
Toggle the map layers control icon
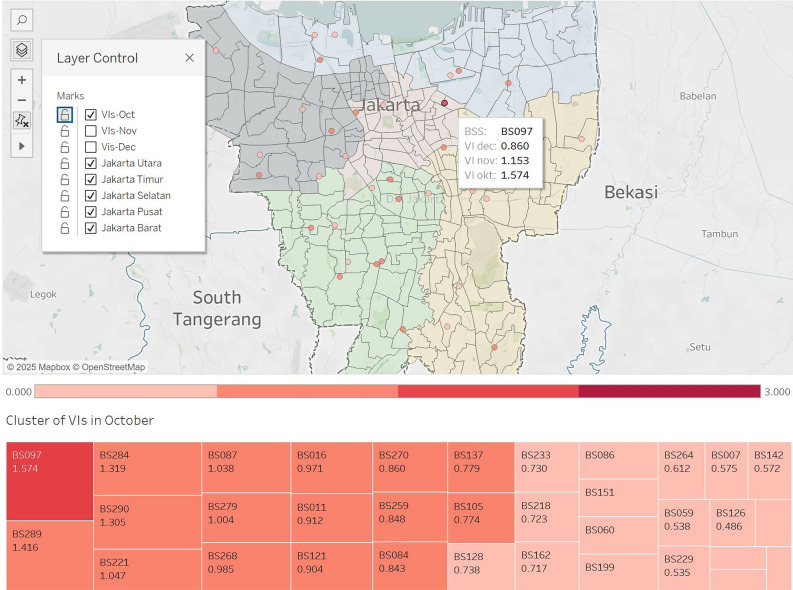pos(22,50)
